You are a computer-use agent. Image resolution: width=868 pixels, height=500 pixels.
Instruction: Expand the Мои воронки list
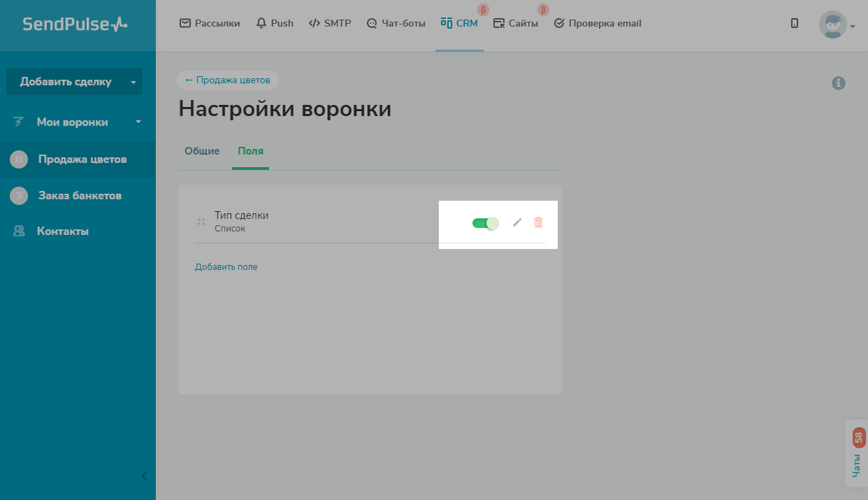tap(138, 122)
